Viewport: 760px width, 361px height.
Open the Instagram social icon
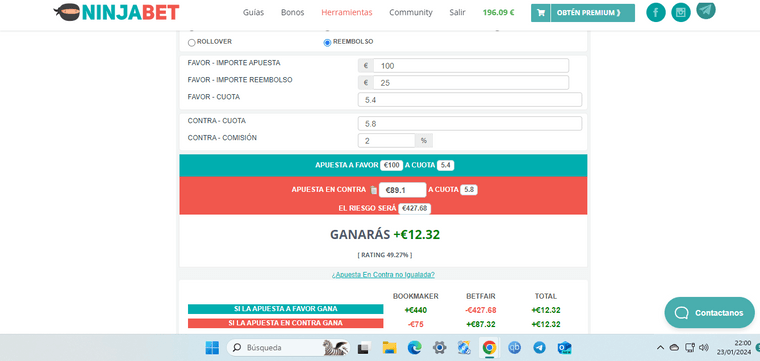click(681, 13)
